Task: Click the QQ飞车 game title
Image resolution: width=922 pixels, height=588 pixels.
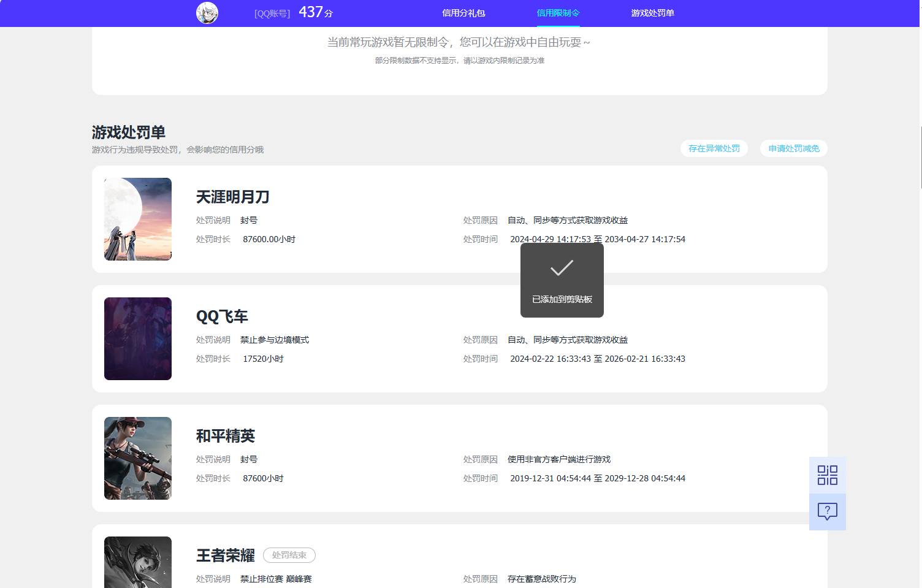Action: click(222, 316)
